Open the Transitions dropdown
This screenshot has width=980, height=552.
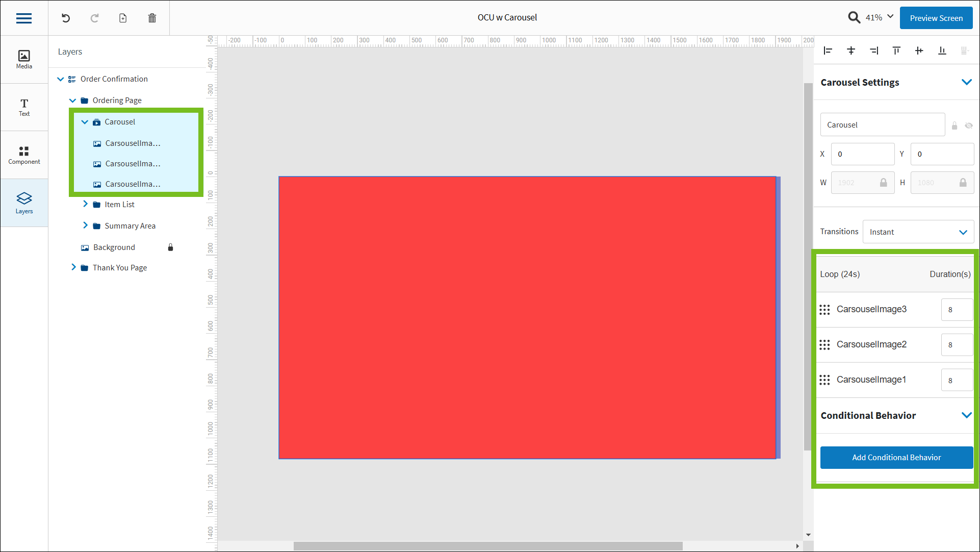point(918,232)
